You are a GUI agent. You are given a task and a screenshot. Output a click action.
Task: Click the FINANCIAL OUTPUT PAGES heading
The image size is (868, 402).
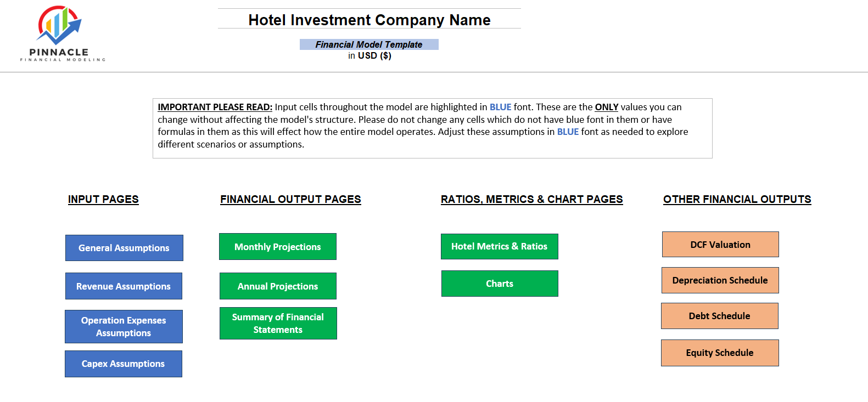[290, 199]
